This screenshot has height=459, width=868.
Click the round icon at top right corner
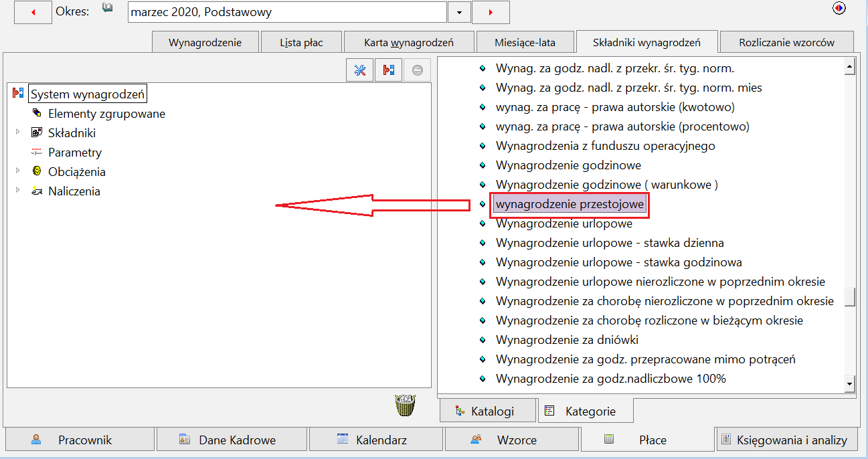[x=839, y=9]
